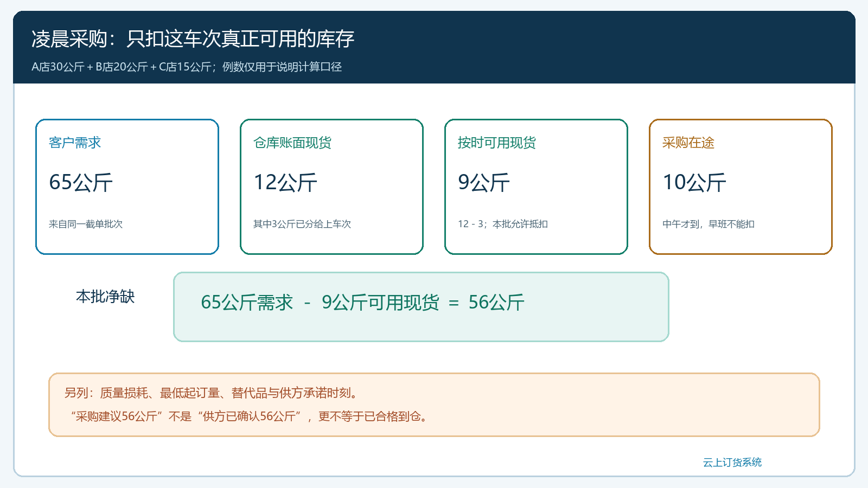
Task: Select the 10公斤 value
Action: click(x=694, y=182)
